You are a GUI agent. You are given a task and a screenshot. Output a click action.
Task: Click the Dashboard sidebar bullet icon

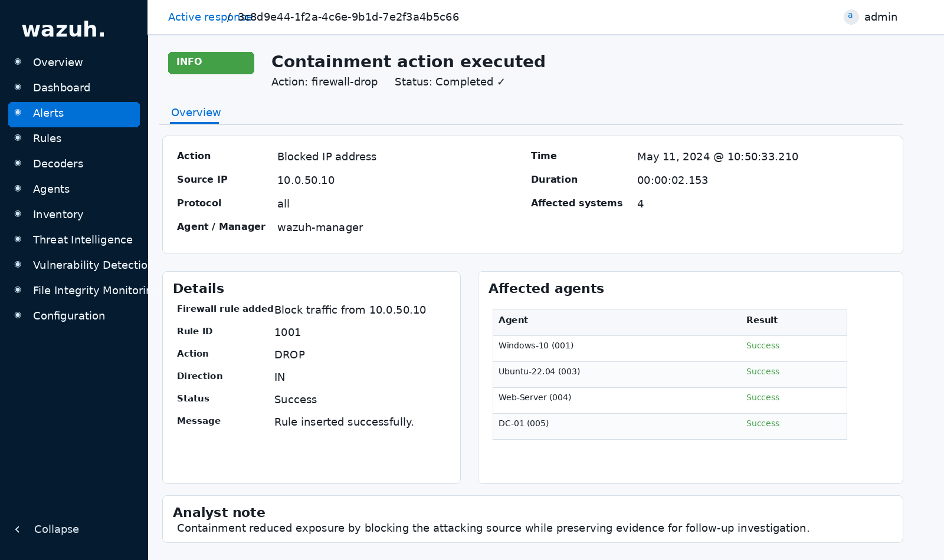pos(18,87)
